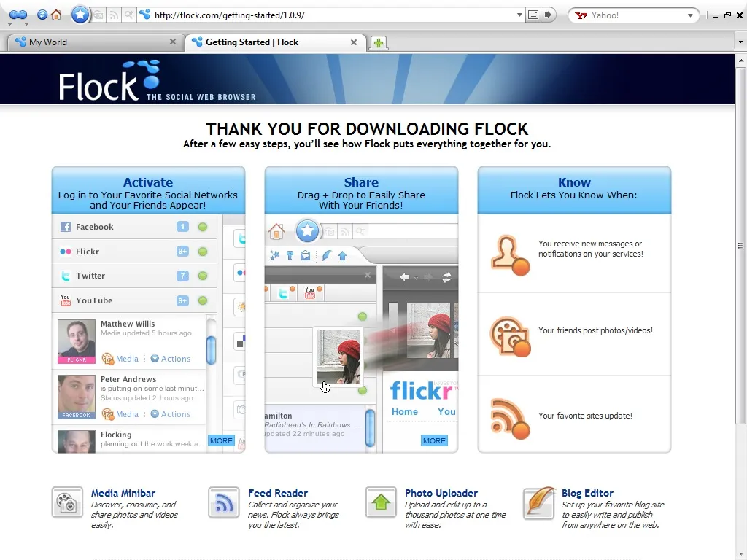Click the Media Minibar icon at bottom left
The width and height of the screenshot is (747, 560).
[x=67, y=504]
